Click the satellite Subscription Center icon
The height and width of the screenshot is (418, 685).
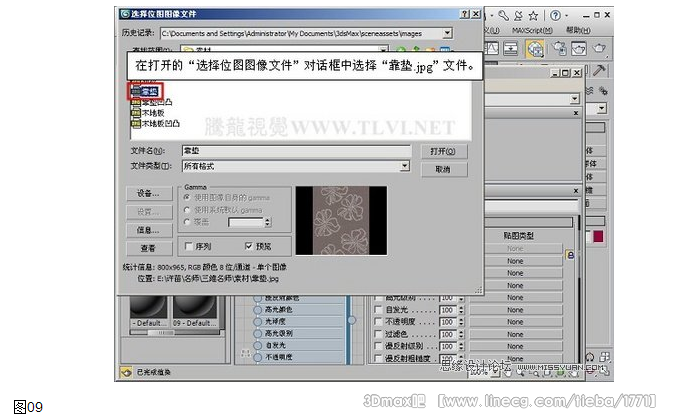pos(519,16)
